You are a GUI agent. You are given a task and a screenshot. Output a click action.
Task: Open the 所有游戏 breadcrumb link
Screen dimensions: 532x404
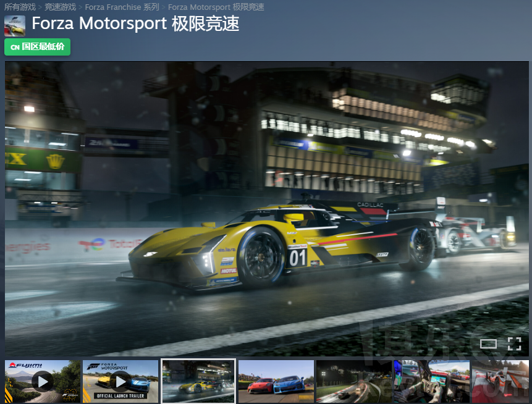(20, 7)
